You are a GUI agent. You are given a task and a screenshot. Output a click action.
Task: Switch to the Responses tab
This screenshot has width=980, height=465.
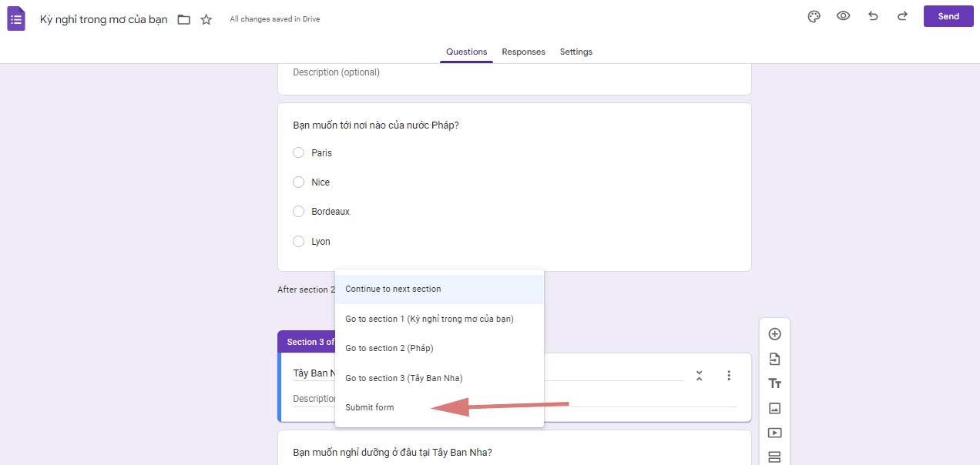(x=523, y=52)
